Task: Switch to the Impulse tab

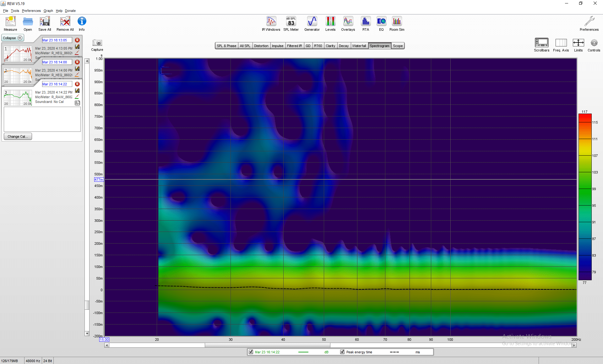Action: point(278,46)
